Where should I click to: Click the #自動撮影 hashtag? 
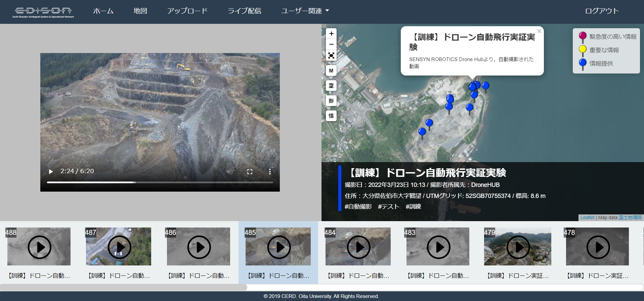pos(358,206)
